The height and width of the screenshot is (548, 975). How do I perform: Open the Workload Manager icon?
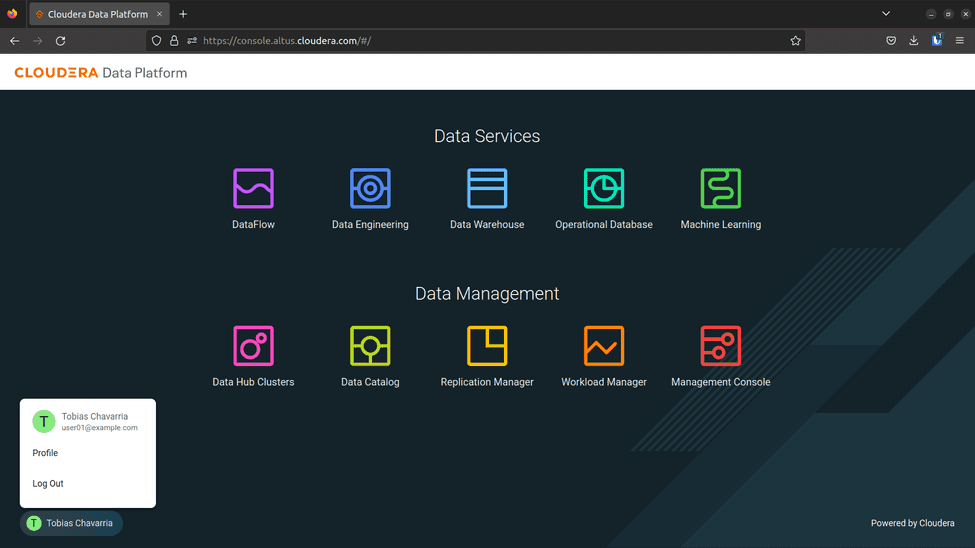pos(604,345)
